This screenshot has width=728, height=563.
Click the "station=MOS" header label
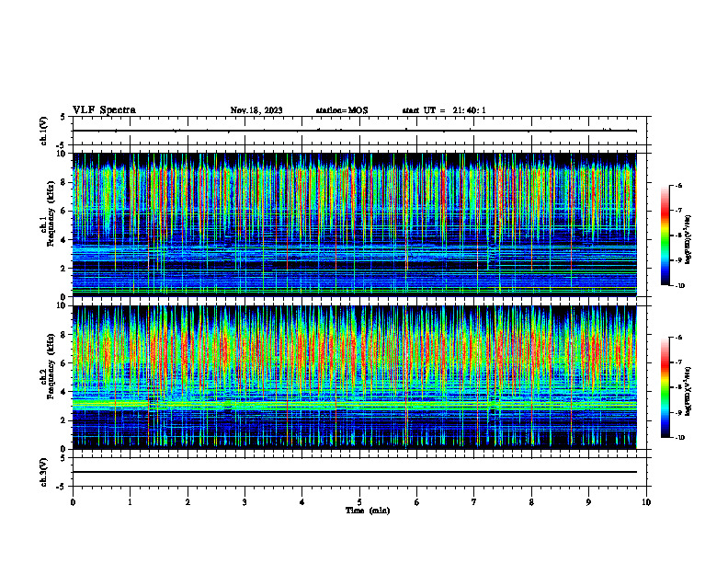click(x=342, y=110)
